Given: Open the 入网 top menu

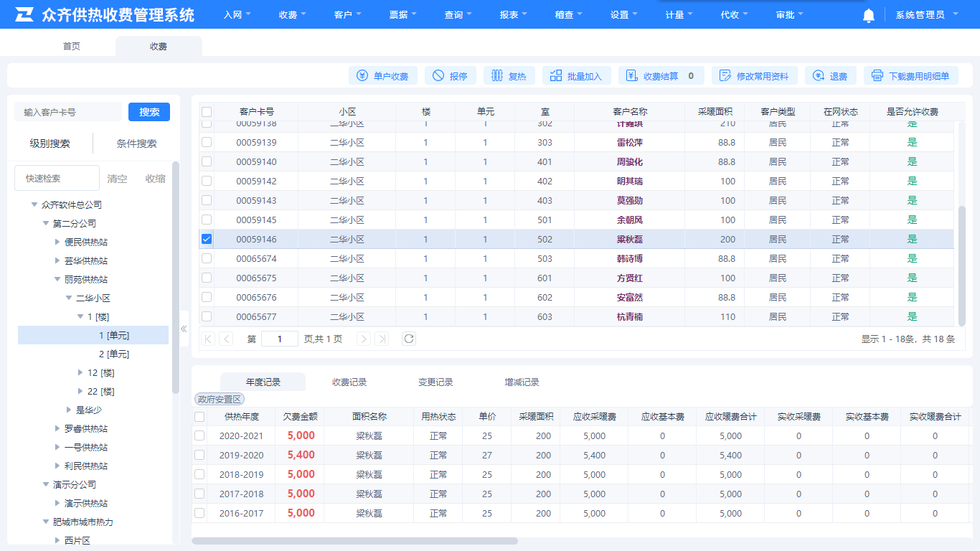Looking at the screenshot, I should pos(237,14).
